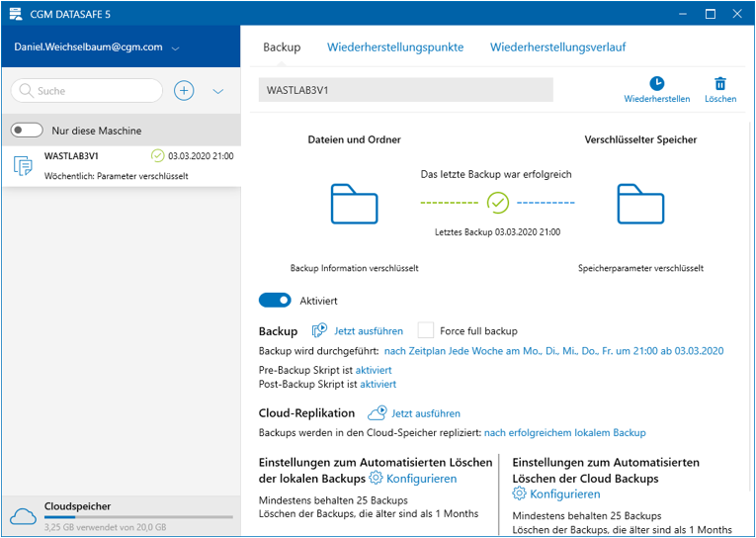Focus the Suche search field

coord(87,91)
